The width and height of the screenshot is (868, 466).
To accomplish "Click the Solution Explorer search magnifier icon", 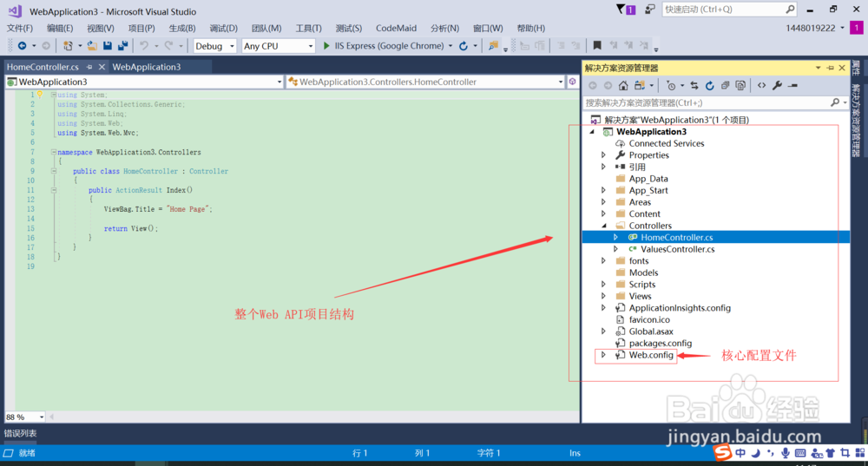I will pyautogui.click(x=835, y=103).
